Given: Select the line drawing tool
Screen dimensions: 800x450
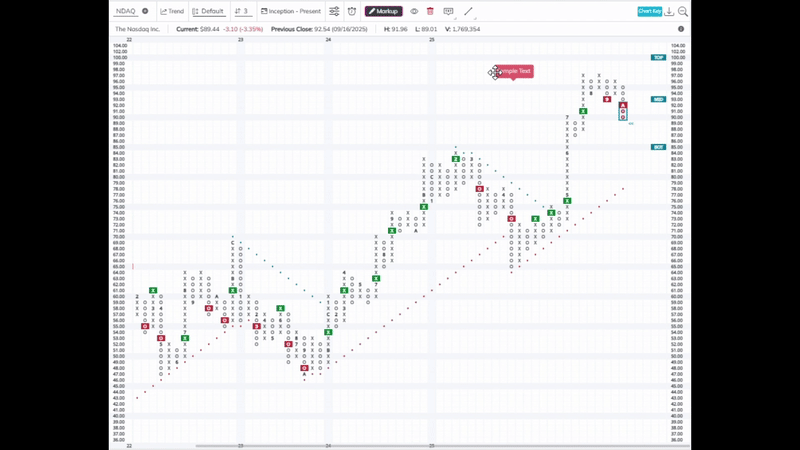Looking at the screenshot, I should (468, 11).
